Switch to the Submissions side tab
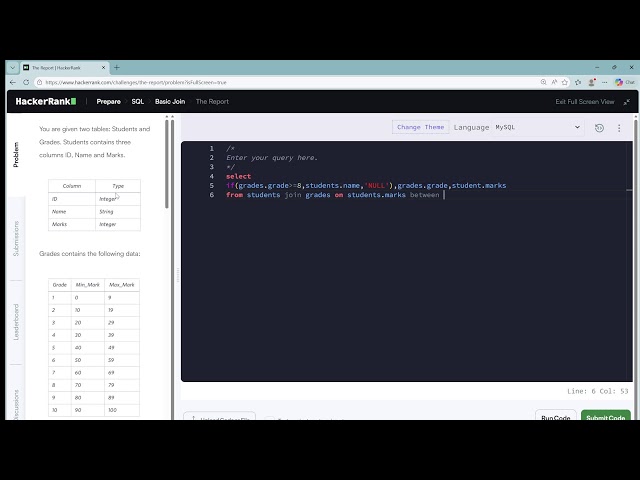The width and height of the screenshot is (640, 480). point(16,238)
